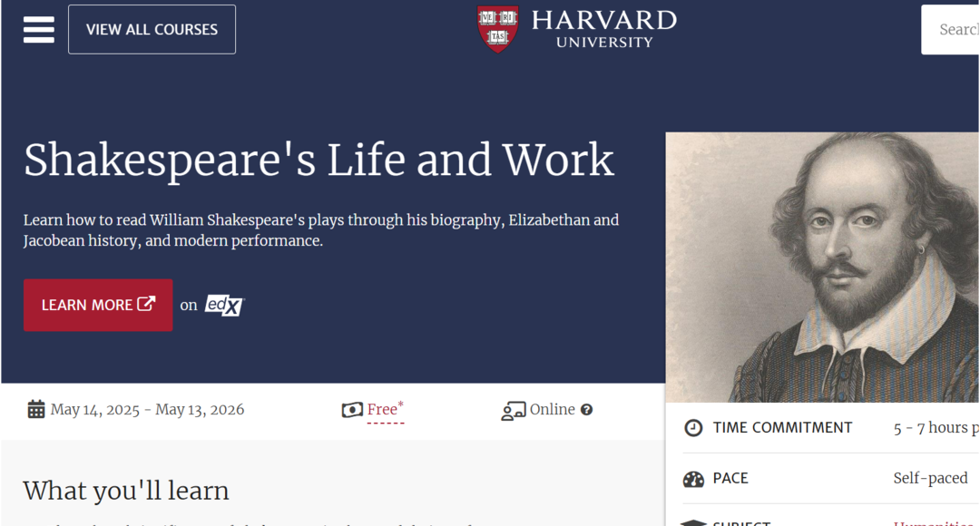Click the money icon next to Free
Image resolution: width=980 pixels, height=526 pixels.
tap(352, 410)
